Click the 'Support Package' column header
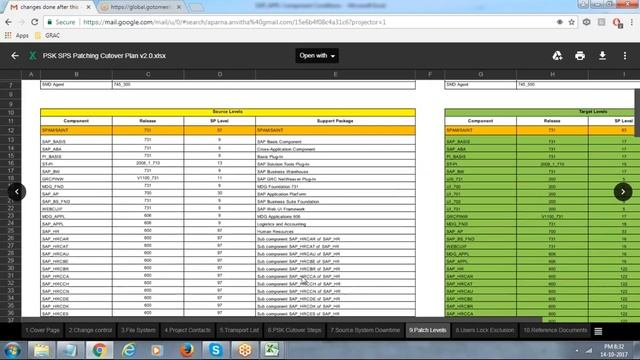Screen dimensions: 640x360 (x=335, y=121)
